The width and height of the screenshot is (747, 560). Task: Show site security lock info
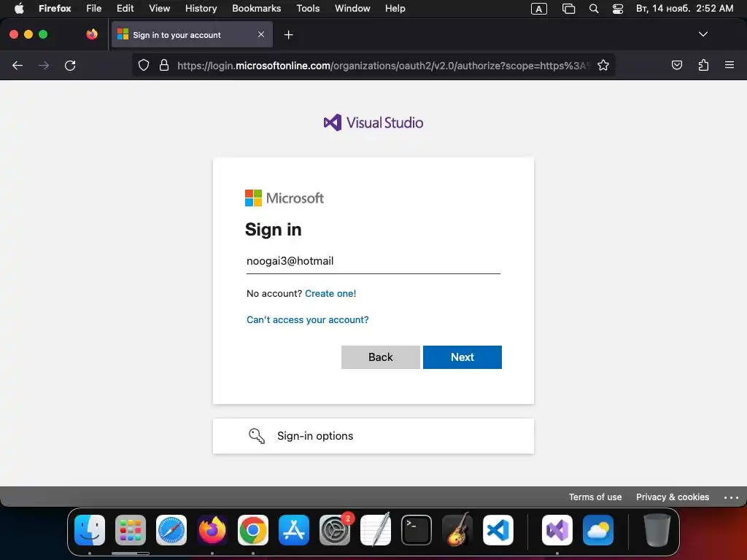164,65
